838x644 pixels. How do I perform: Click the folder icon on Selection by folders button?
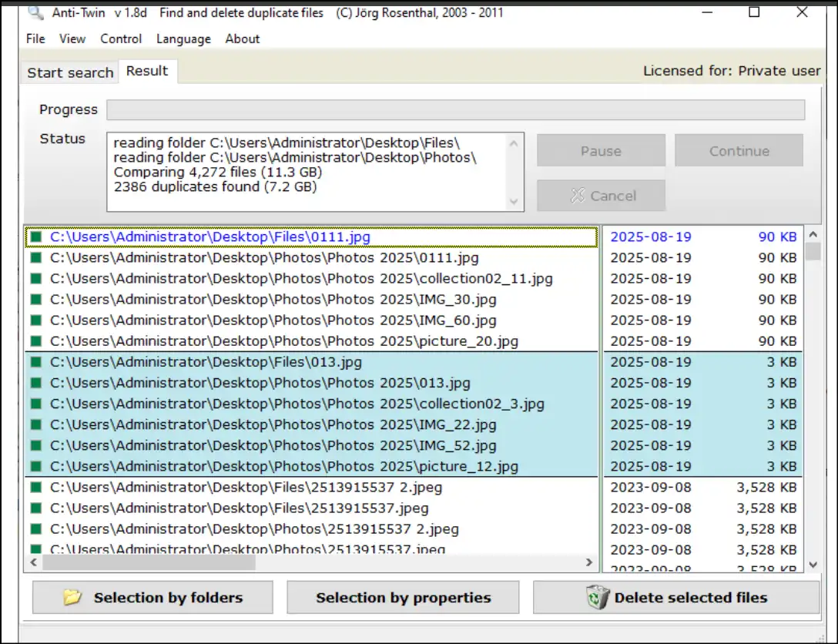pyautogui.click(x=72, y=597)
